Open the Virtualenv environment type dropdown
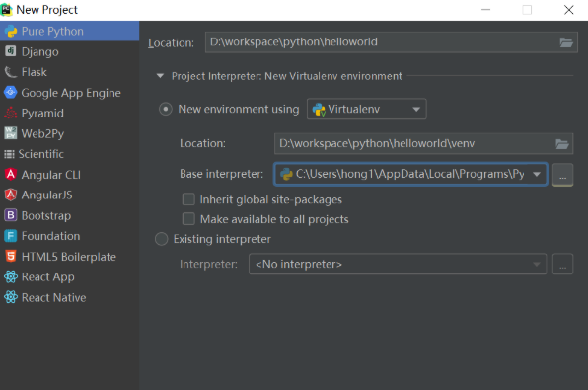 [366, 109]
